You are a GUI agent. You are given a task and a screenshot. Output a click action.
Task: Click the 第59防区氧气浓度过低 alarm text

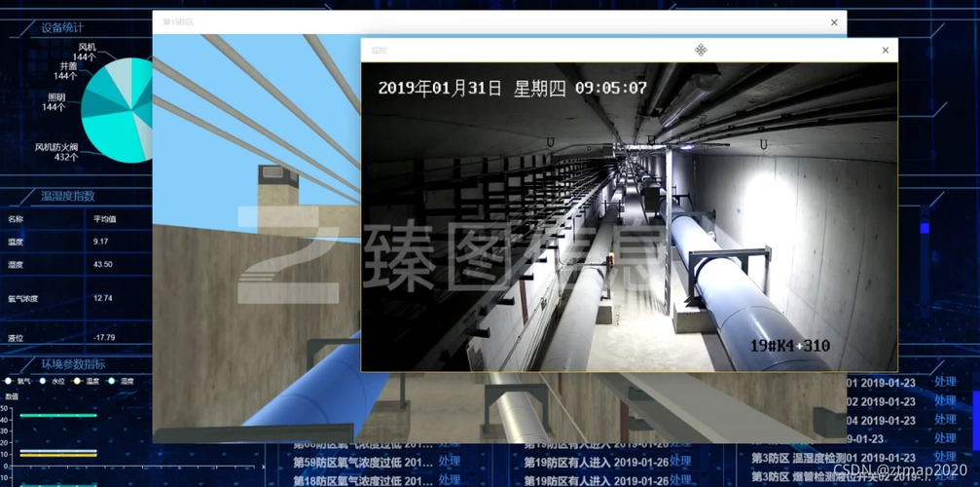click(362, 462)
